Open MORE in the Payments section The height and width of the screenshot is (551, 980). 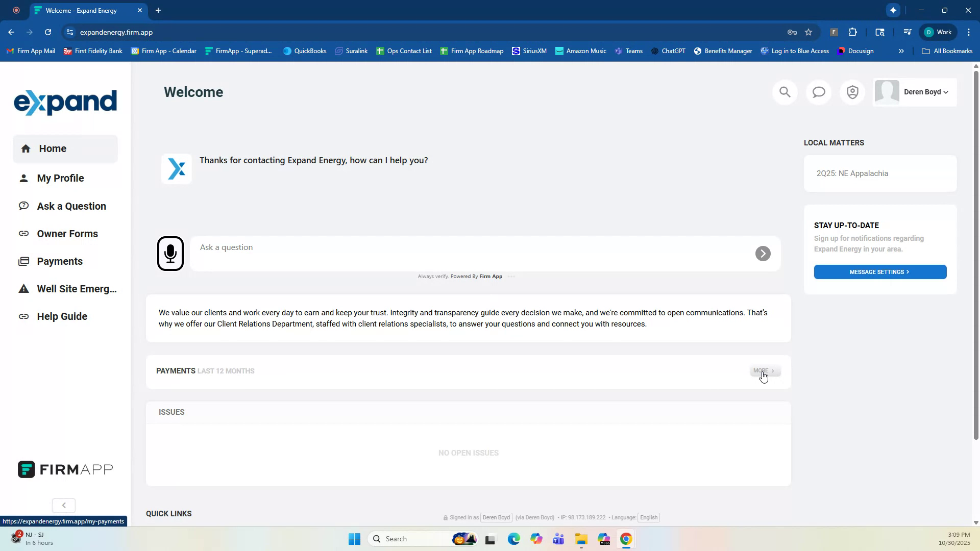tap(763, 371)
